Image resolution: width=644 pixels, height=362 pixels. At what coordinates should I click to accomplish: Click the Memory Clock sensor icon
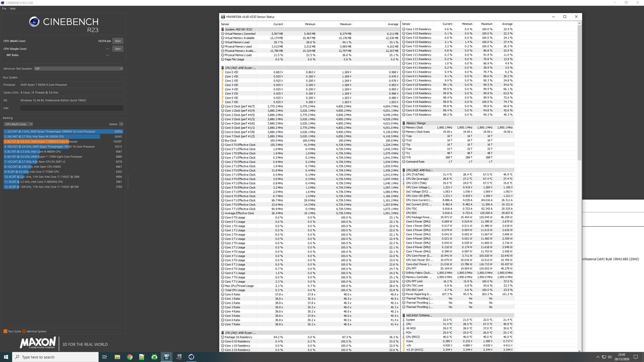click(404, 127)
